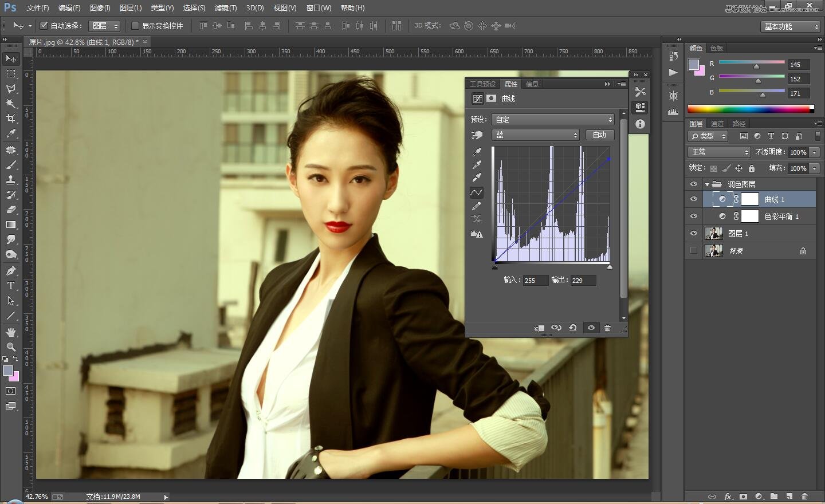Delete the Curves adjustment using trash icon
Viewport: 825px width, 504px height.
pos(608,328)
